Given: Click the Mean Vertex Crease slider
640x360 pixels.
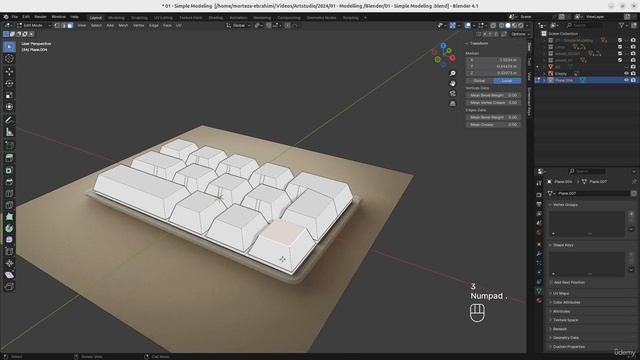Looking at the screenshot, I should [x=493, y=103].
